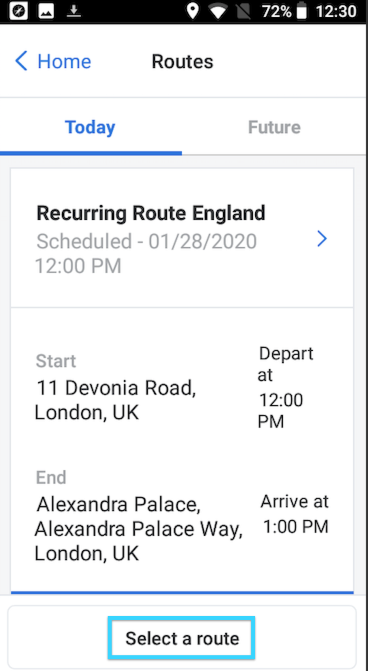The image size is (368, 671).
Task: Switch to the Today tab
Action: pyautogui.click(x=90, y=128)
